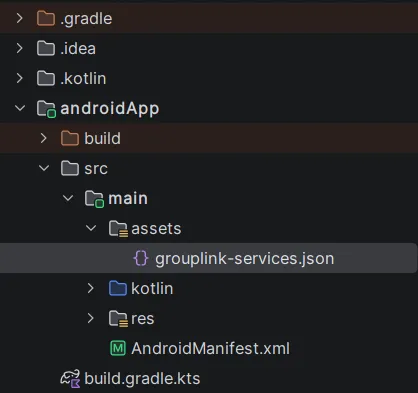Viewport: 418px width, 393px height.
Task: Expand the kotlin source folder chevron
Action: pos(90,288)
